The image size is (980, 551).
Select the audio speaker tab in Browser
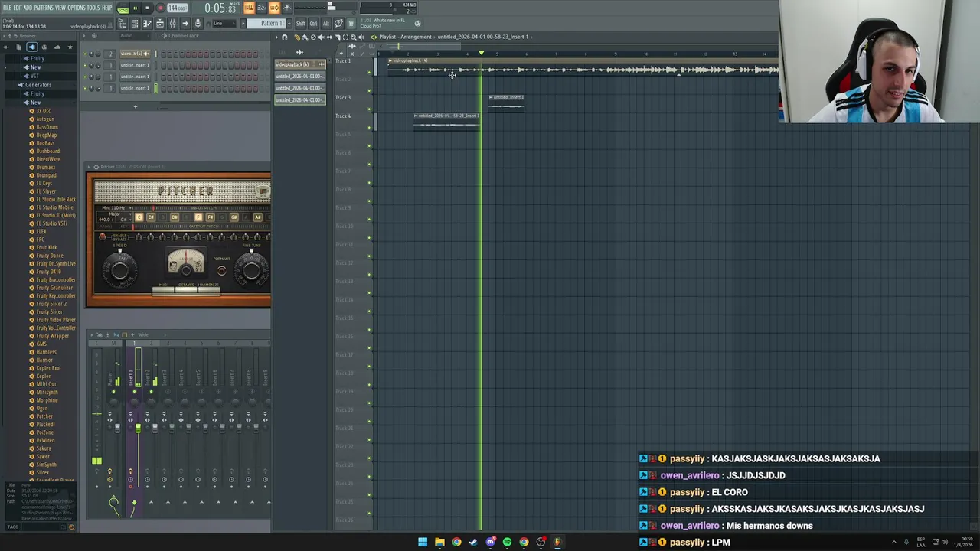[31, 47]
